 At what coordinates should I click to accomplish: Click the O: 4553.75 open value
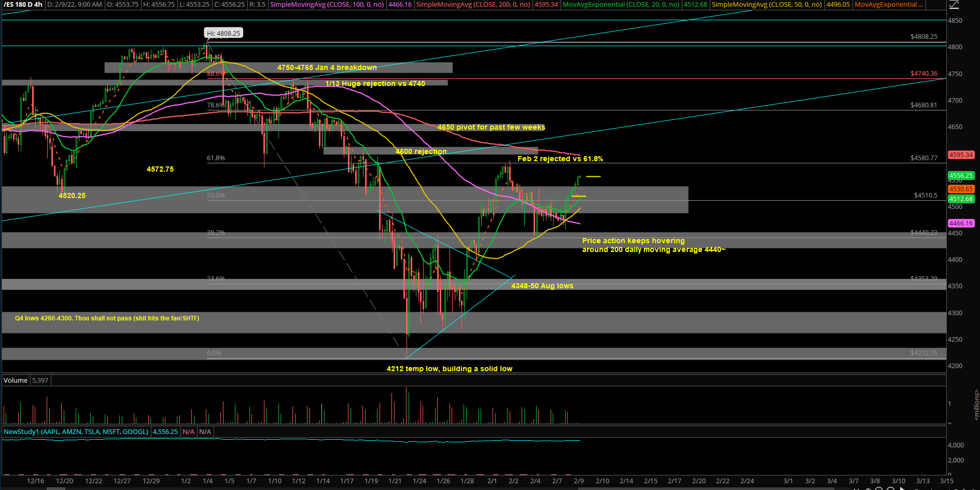pyautogui.click(x=122, y=5)
